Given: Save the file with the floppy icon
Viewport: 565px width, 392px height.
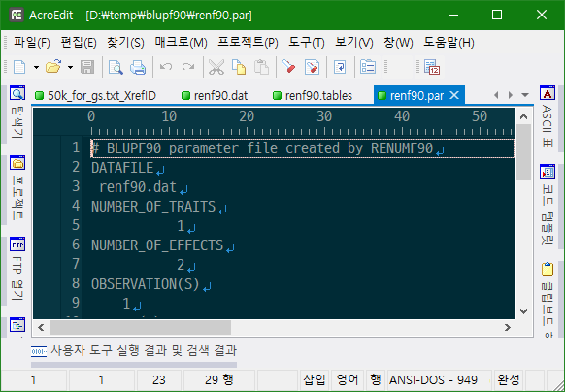Looking at the screenshot, I should click(87, 67).
